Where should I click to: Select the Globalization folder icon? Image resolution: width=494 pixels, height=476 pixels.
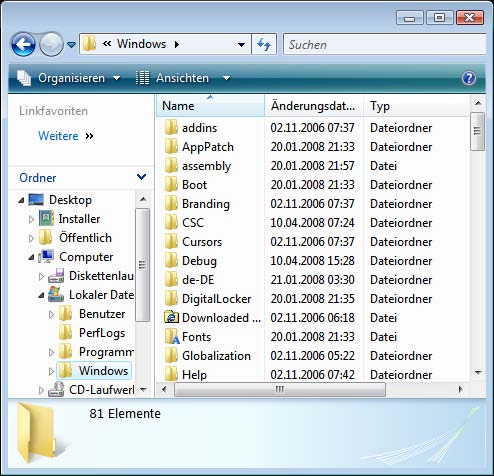coord(171,355)
